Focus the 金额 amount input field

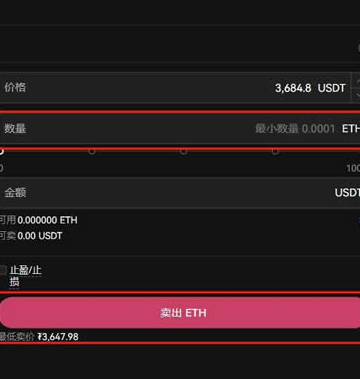click(180, 193)
